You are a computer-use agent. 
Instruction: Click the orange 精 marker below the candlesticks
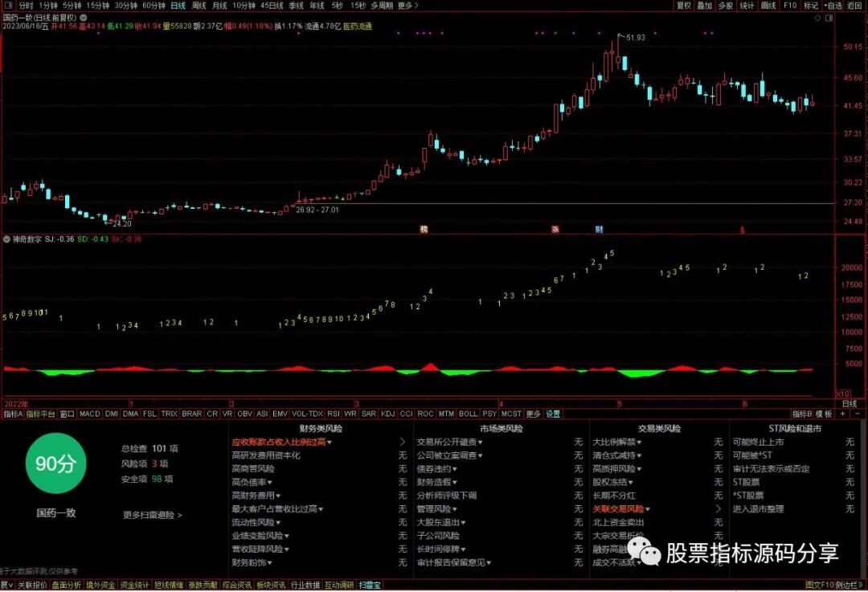click(424, 229)
